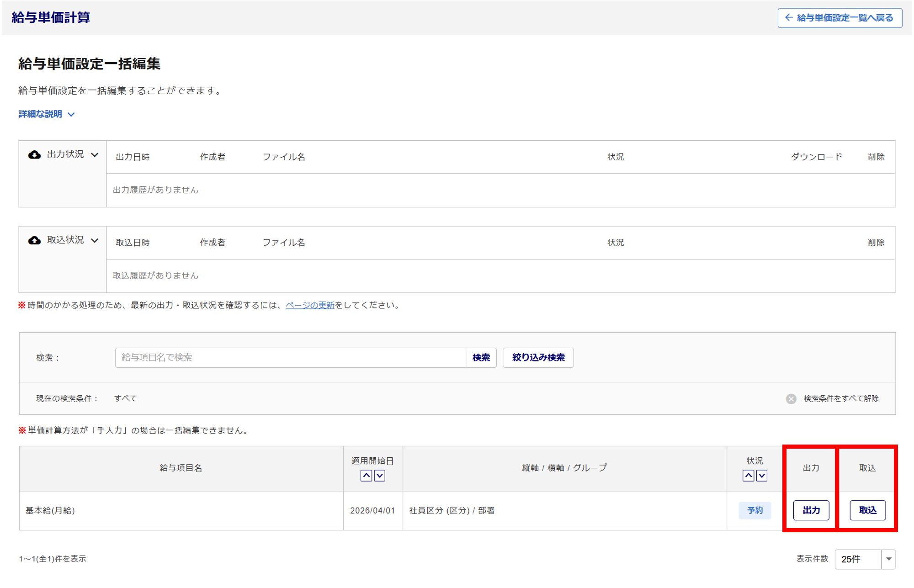Viewport: 914px width, 588px height.
Task: Click the X icon to clear search conditions
Action: 791,399
